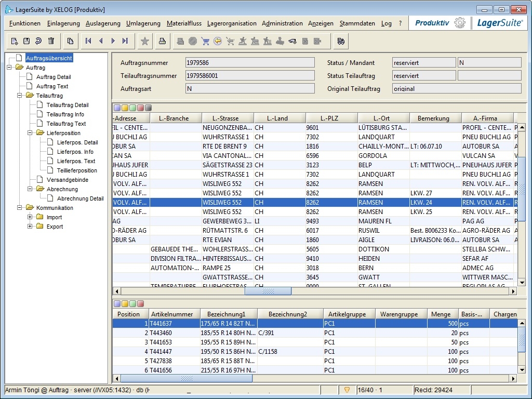This screenshot has width=532, height=399.
Task: Click the copy pages toolbar icon
Action: click(70, 41)
